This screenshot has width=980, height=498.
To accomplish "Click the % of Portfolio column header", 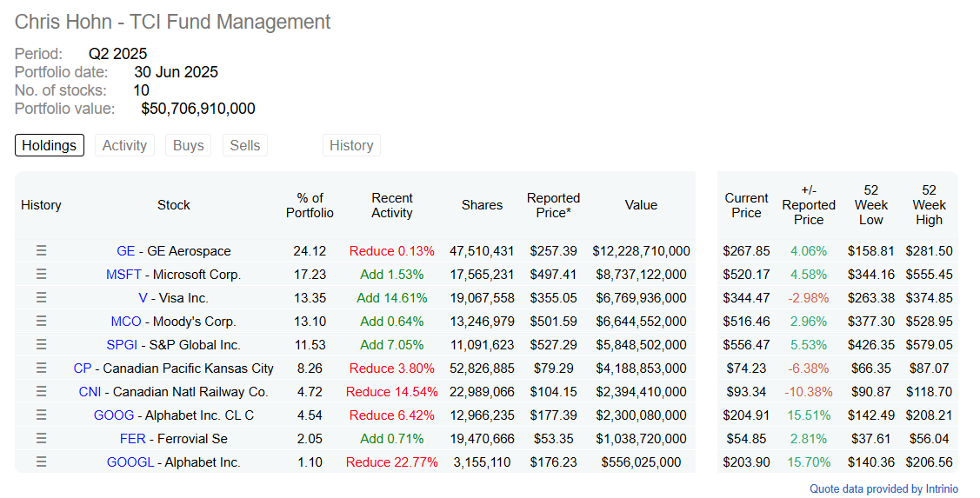I will point(310,205).
